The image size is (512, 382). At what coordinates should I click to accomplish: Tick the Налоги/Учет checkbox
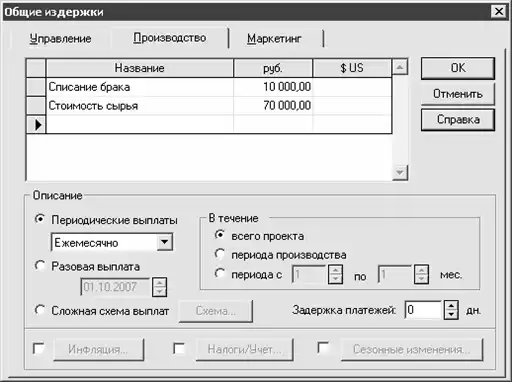pos(179,349)
